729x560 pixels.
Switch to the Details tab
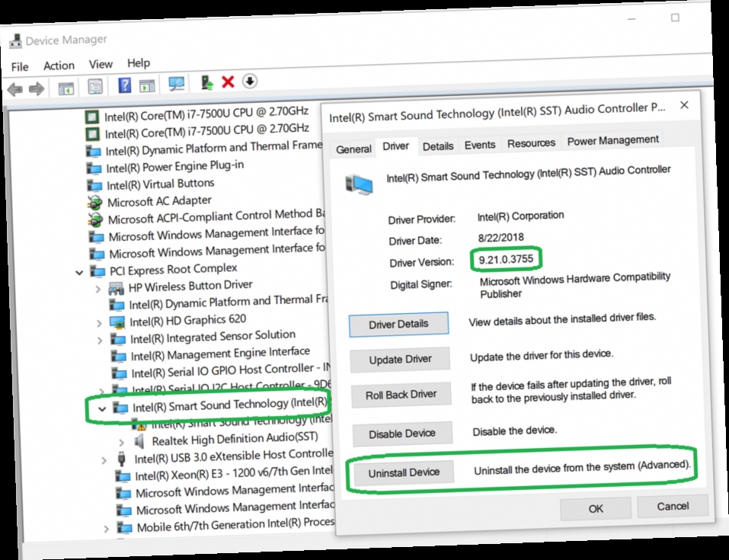(438, 145)
